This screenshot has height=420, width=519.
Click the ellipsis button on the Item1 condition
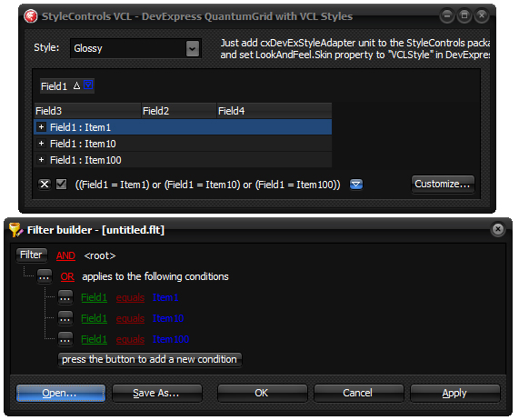tap(65, 297)
